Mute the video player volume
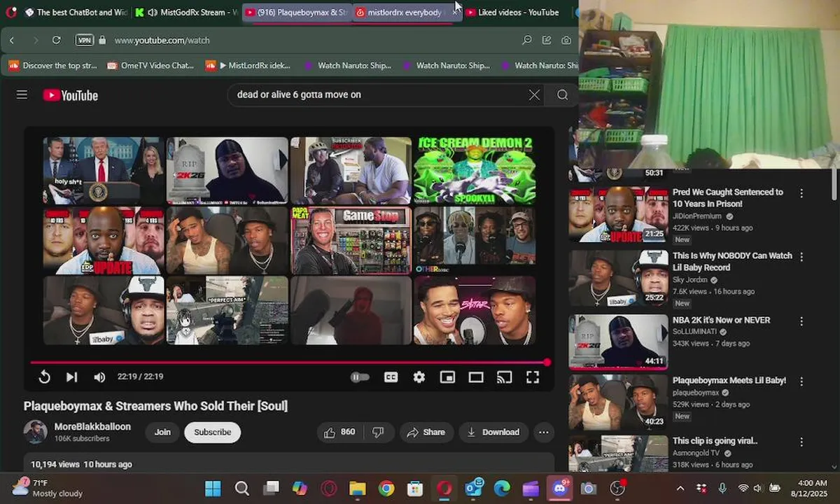This screenshot has width=840, height=504. pos(99,377)
